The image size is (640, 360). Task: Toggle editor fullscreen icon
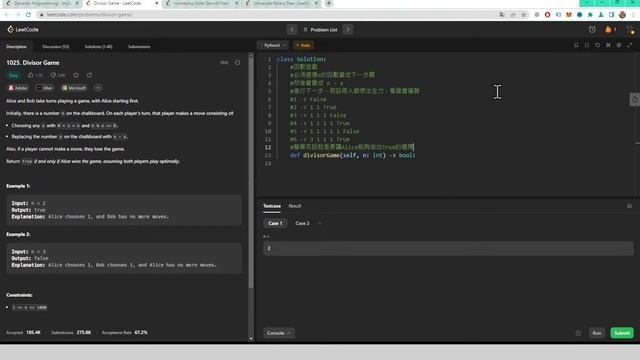[x=629, y=45]
